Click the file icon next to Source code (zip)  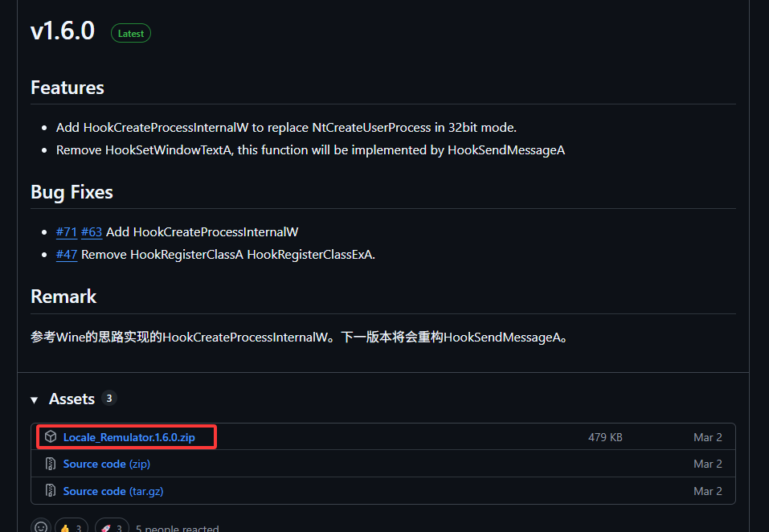coord(51,464)
